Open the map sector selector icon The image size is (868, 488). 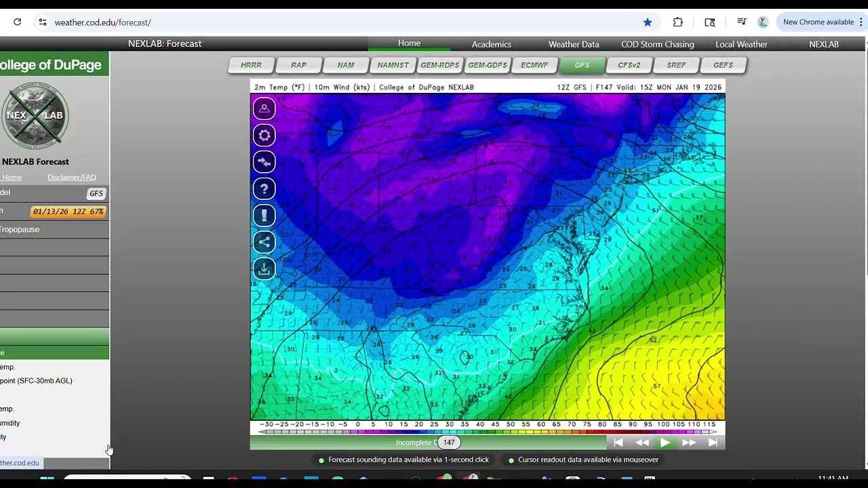[x=264, y=108]
